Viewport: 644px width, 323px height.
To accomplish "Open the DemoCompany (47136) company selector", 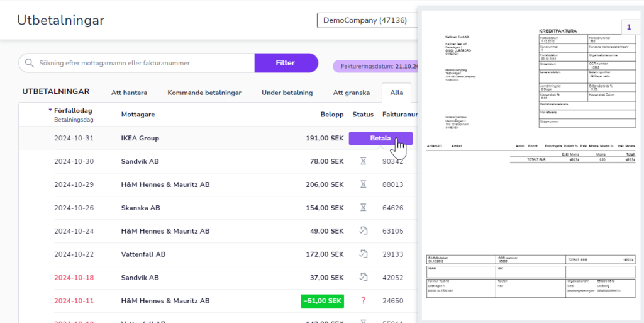I will (367, 20).
